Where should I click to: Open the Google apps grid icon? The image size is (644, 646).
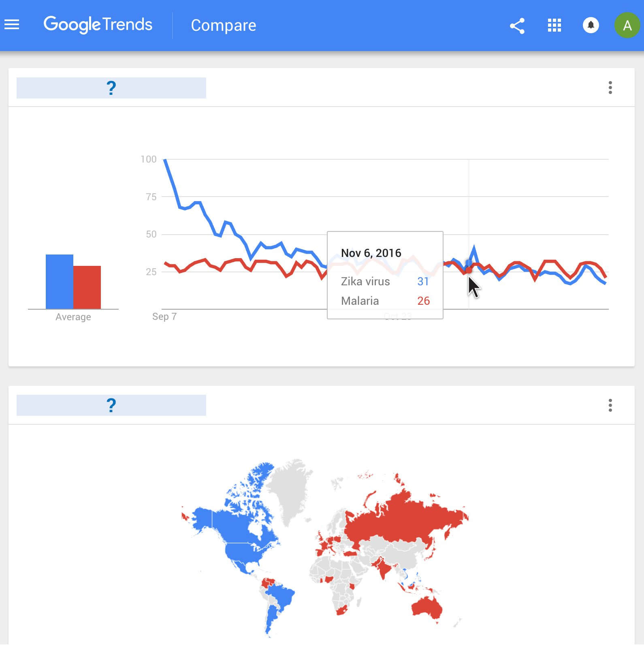coord(554,25)
